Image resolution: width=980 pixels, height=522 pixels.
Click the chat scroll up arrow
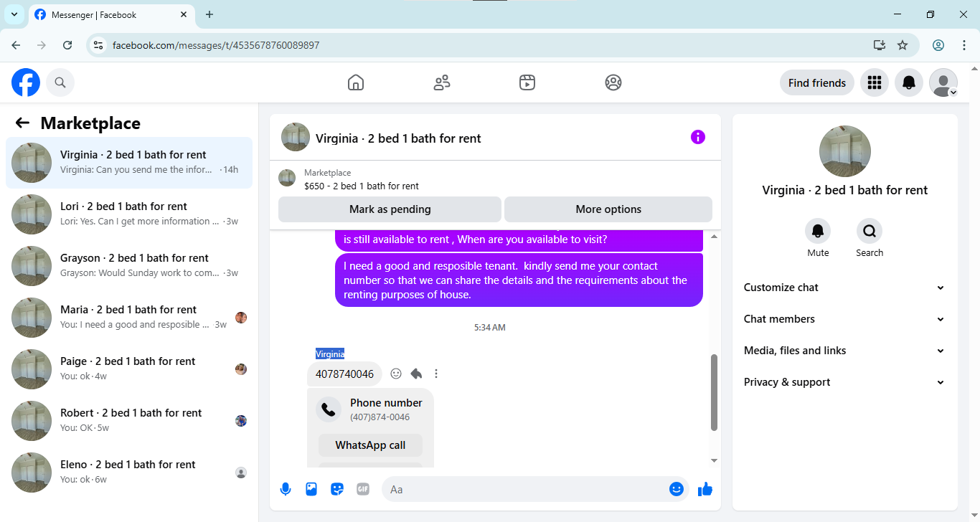coord(714,237)
